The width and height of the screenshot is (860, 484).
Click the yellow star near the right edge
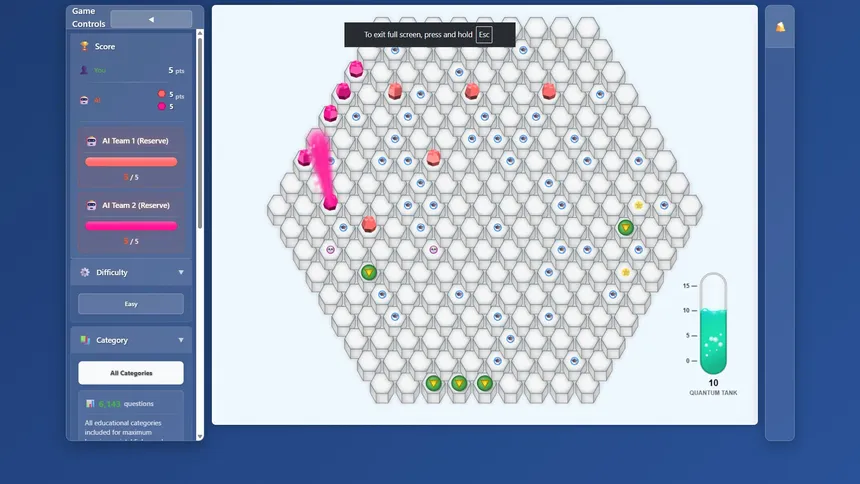click(x=638, y=205)
